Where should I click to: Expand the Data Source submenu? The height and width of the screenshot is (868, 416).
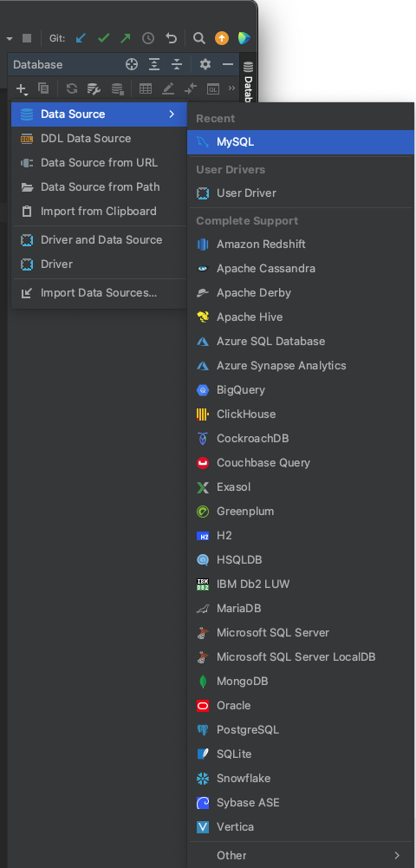[x=99, y=114]
